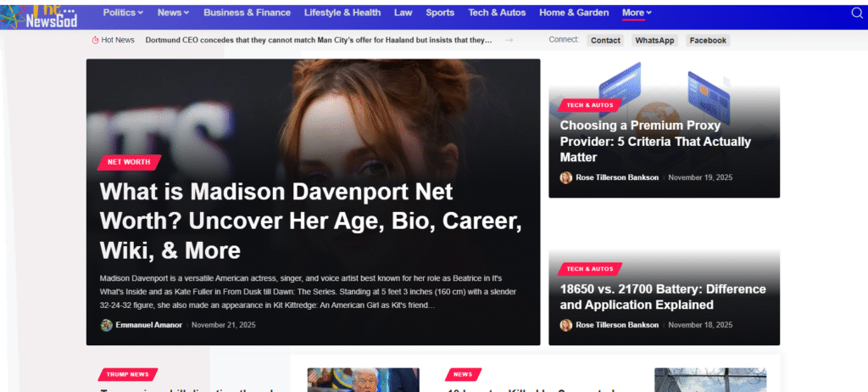
Task: Expand the More dropdown menu
Action: tap(637, 13)
